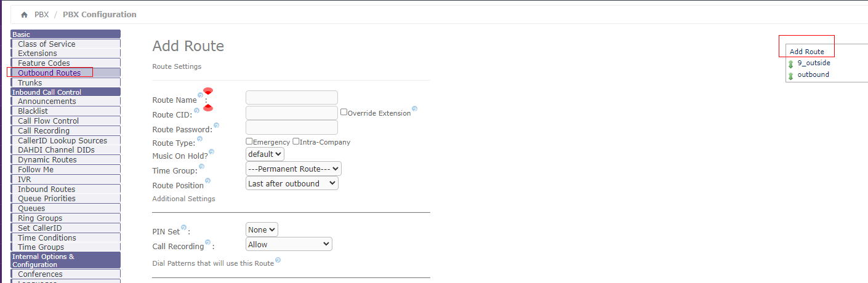The width and height of the screenshot is (868, 283).
Task: Click the help icon beside Route CID
Action: pos(197,111)
